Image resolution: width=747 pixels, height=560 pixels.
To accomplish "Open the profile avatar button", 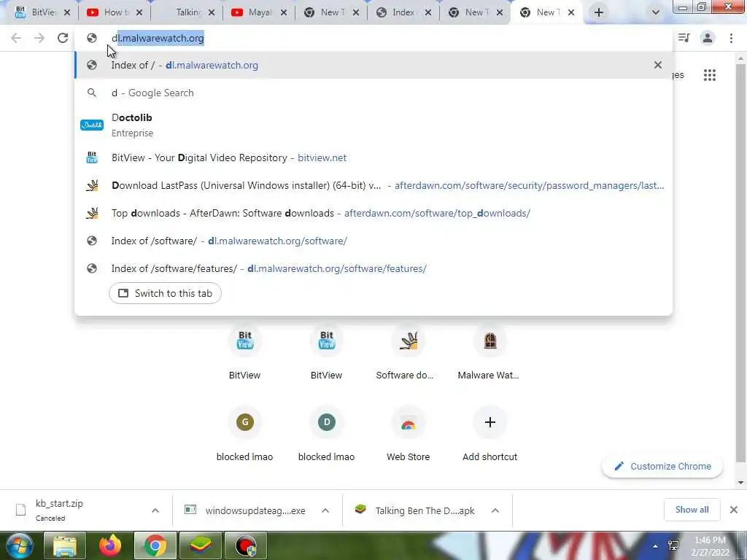I will point(708,38).
